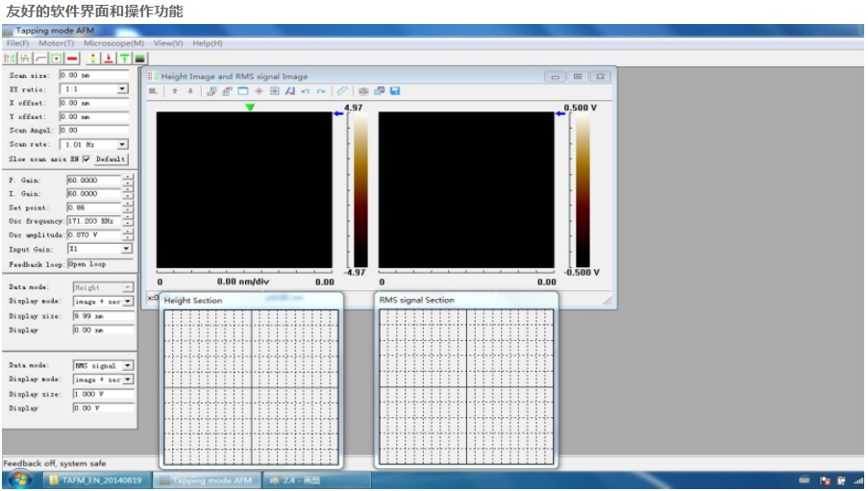Click the black RMS signal image canvas
Viewport: 868px width, 491px height.
(x=466, y=190)
